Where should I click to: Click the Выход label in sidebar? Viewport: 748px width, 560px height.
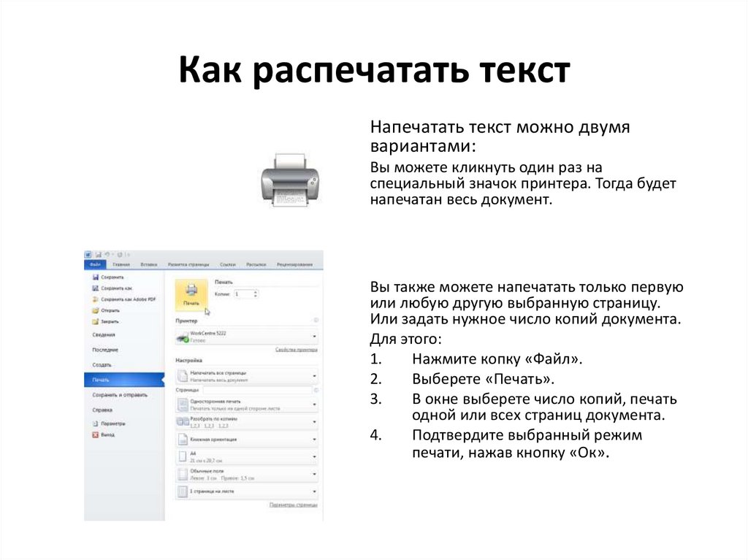point(108,434)
